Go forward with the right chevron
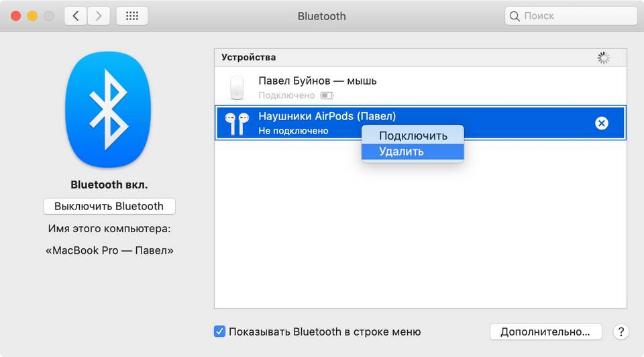This screenshot has height=357, width=644. click(99, 16)
